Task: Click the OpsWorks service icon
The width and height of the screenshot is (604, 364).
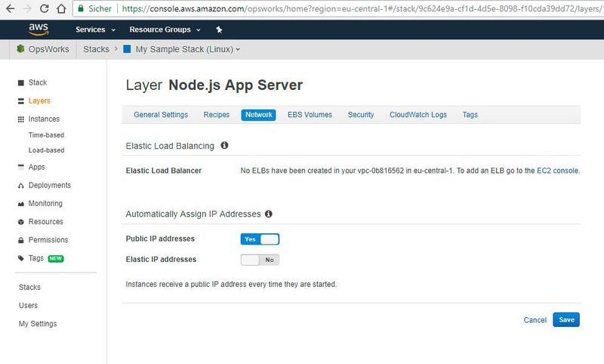Action: pyautogui.click(x=20, y=49)
